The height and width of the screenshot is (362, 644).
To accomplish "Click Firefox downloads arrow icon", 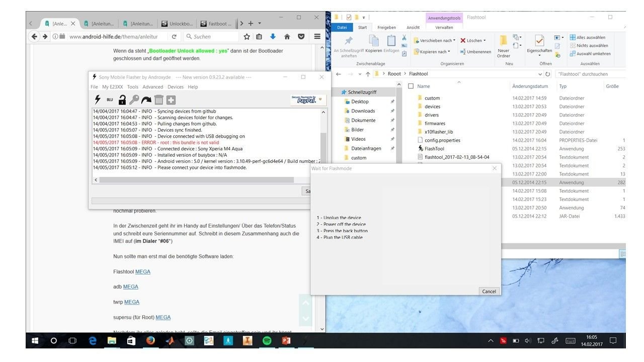I will [x=273, y=37].
